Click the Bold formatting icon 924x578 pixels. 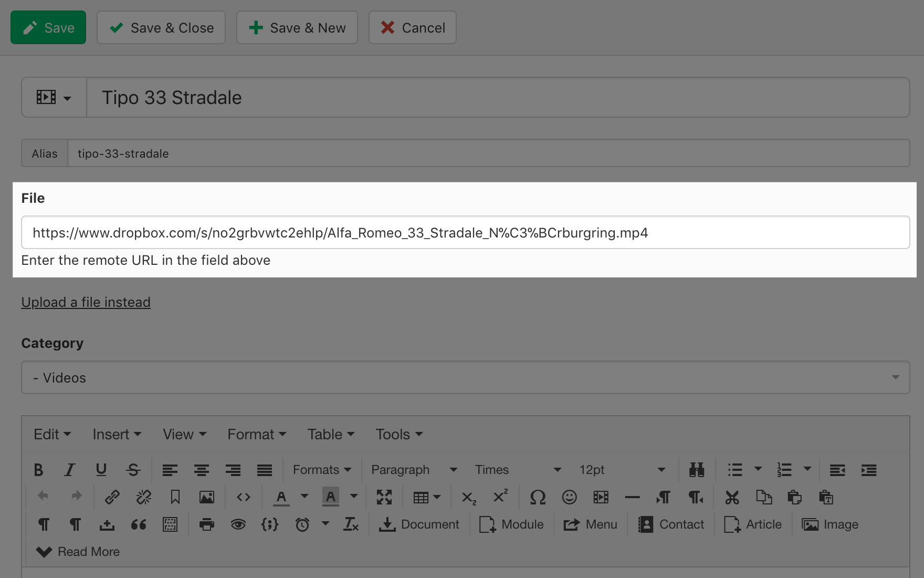coord(38,470)
